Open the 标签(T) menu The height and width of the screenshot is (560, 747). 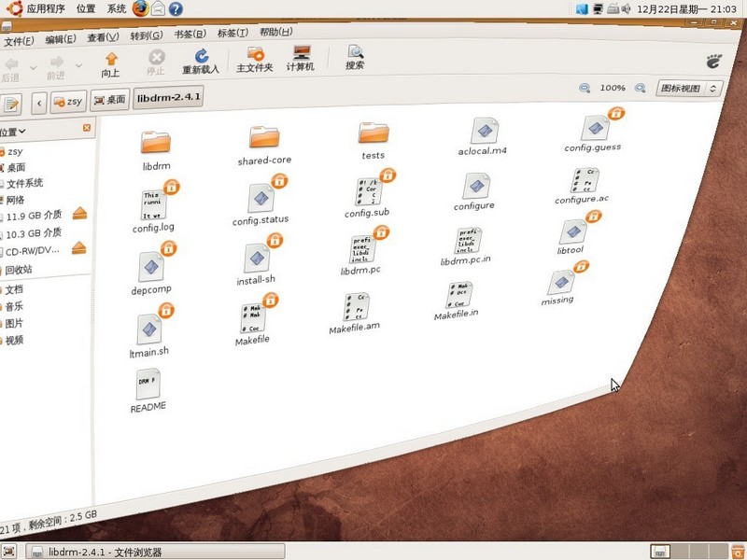[233, 33]
